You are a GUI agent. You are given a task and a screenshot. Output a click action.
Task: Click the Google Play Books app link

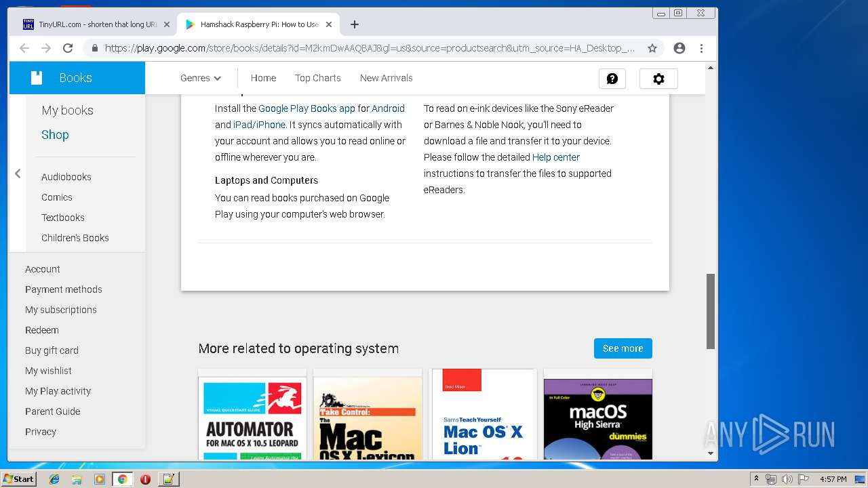tap(307, 108)
